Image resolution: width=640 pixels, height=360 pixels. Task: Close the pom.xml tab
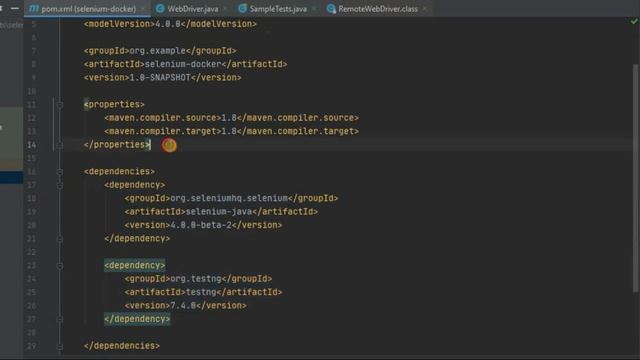point(143,9)
